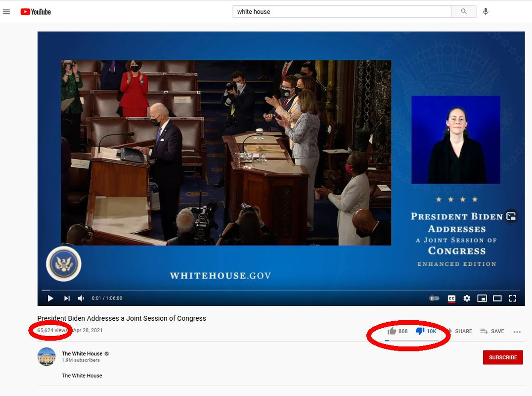Like the video with thumbs up
Screen dimensions: 532x396
[x=398, y=331]
